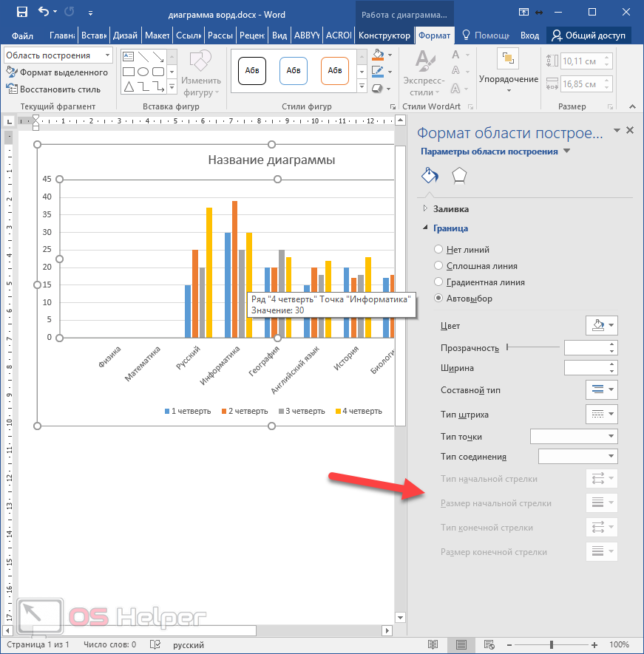Open the Effects pentagon icon tab
Image resolution: width=644 pixels, height=654 pixels.
(x=459, y=175)
